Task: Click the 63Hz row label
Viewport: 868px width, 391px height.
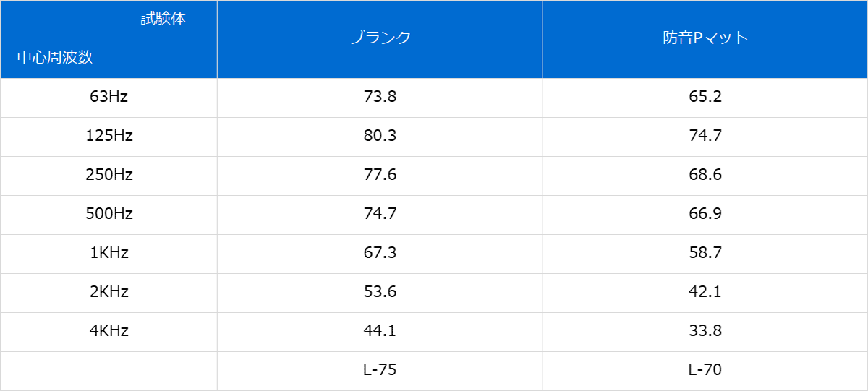Action: (109, 97)
